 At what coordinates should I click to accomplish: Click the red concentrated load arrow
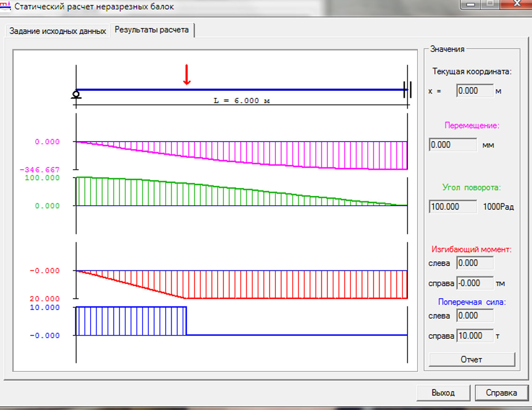pos(187,75)
